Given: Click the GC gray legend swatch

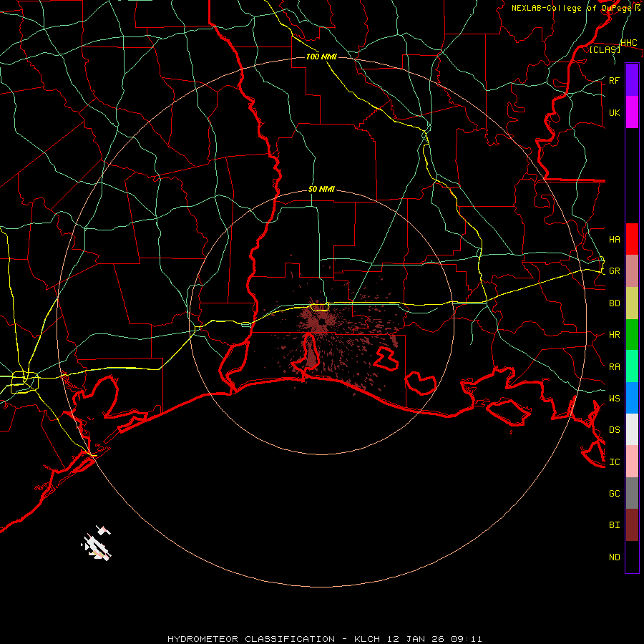Looking at the screenshot, I should tap(632, 493).
